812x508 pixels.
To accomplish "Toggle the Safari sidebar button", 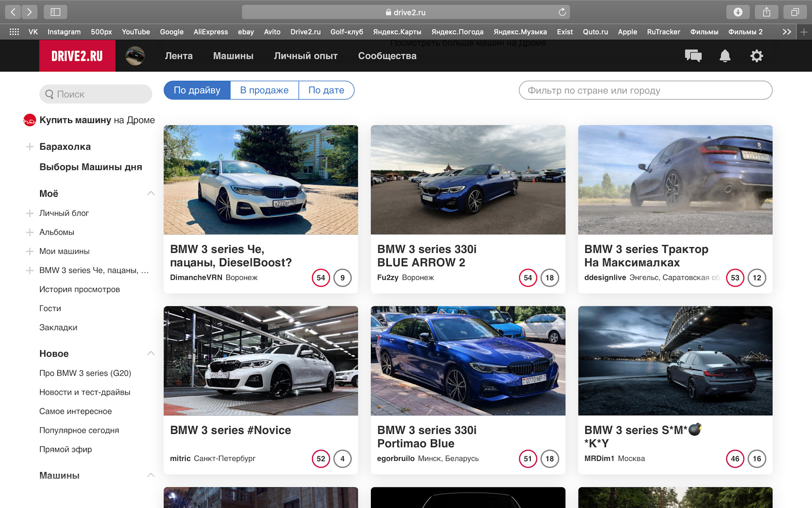I will [55, 12].
